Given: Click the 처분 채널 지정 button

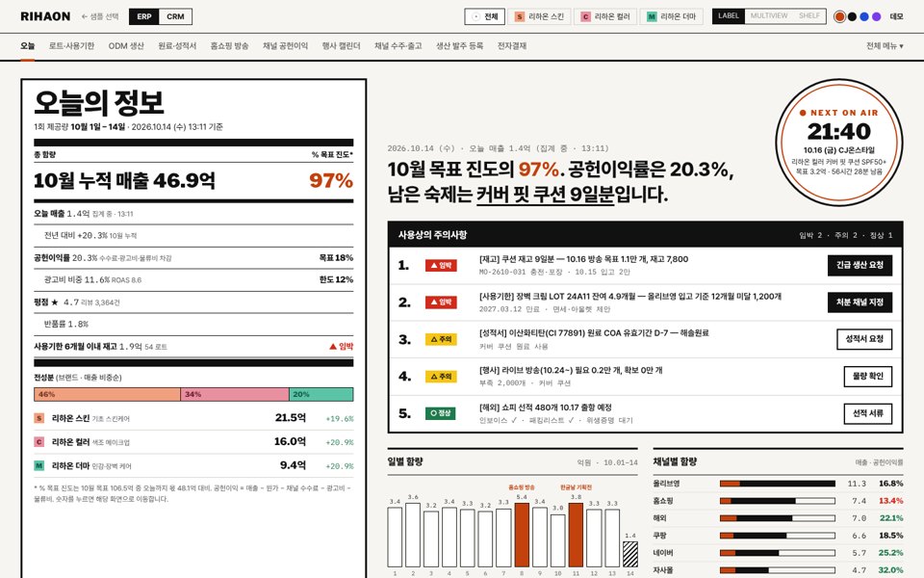Looking at the screenshot, I should coord(860,302).
